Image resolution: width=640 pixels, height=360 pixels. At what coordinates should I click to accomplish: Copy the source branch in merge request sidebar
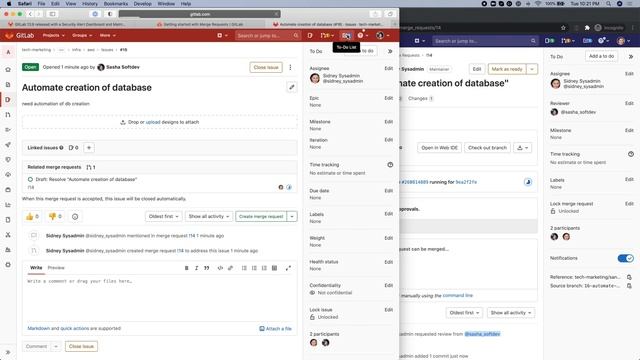pos(629,286)
